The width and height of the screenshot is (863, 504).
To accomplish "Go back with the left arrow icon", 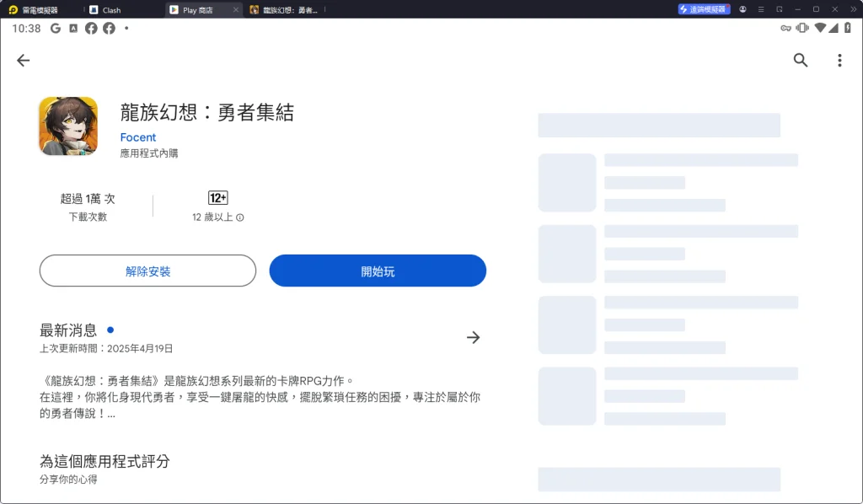I will [x=23, y=60].
